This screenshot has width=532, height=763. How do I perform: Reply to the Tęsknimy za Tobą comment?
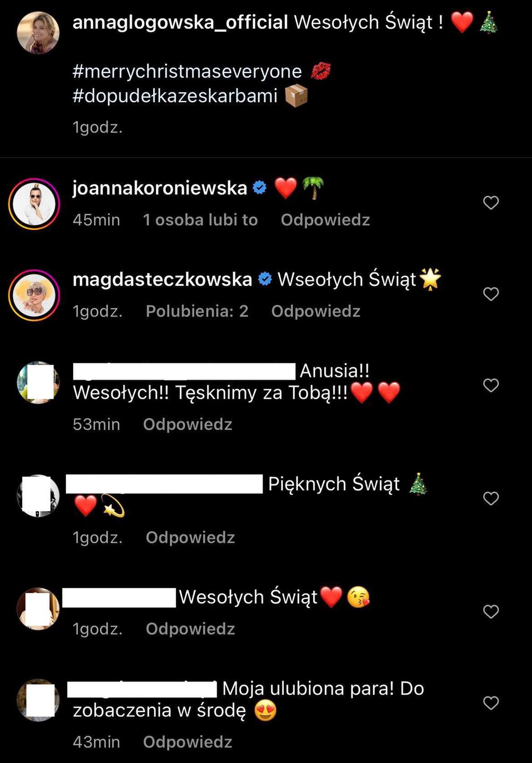point(188,424)
